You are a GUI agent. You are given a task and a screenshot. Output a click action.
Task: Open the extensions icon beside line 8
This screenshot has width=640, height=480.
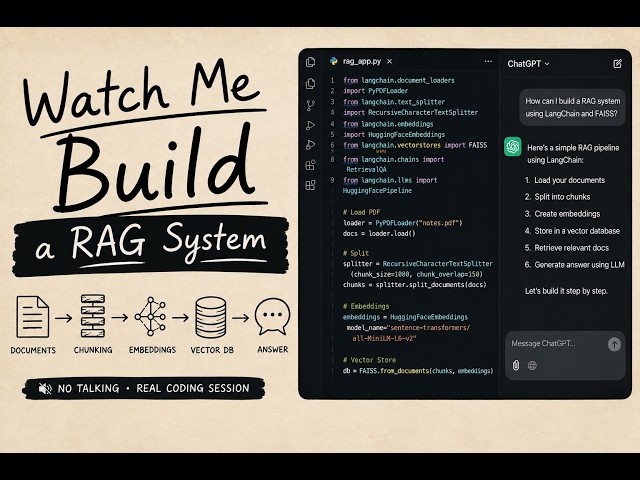pos(311,165)
